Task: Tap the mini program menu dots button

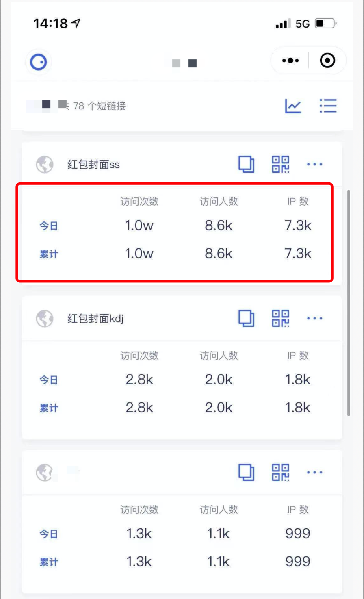Action: [x=290, y=61]
